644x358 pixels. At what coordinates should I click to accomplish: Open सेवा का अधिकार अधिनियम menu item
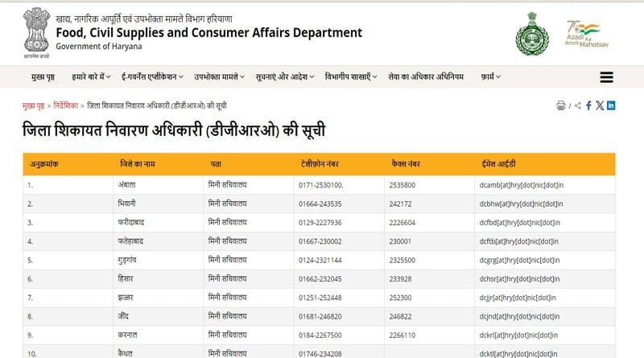point(426,77)
